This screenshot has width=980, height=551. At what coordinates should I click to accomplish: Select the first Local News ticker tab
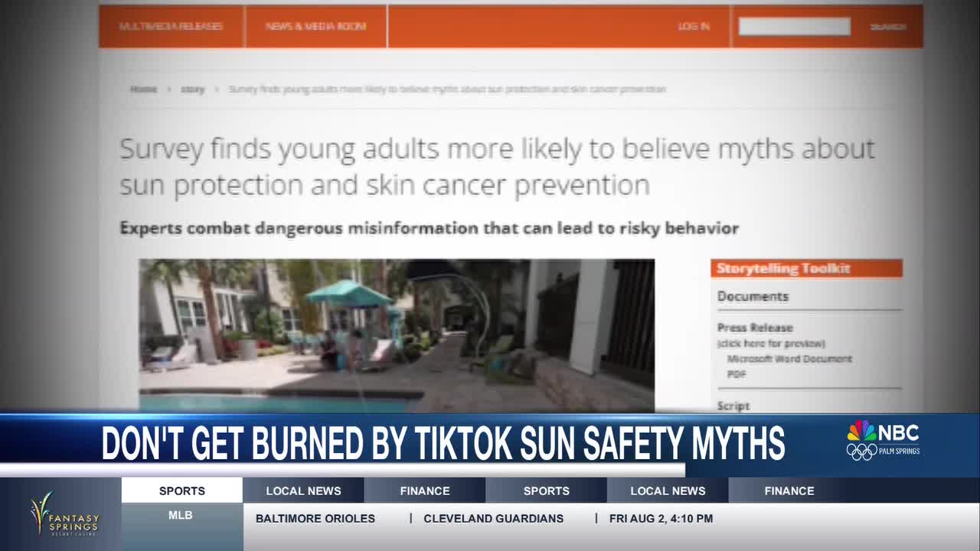coord(303,491)
